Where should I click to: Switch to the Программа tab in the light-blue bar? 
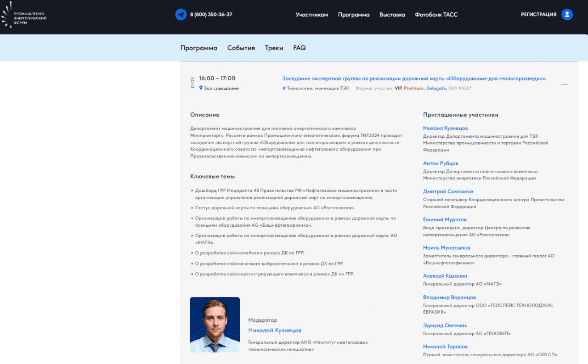pyautogui.click(x=199, y=48)
